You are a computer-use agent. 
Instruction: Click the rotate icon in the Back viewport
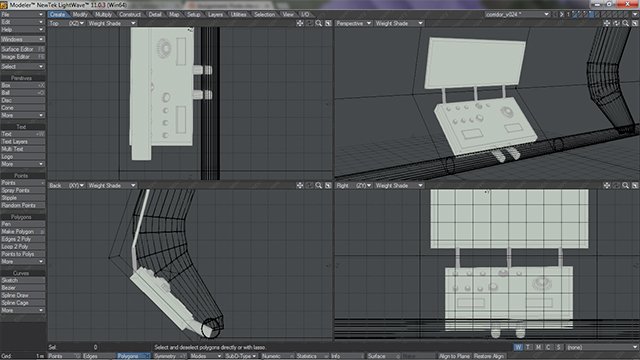coord(309,185)
